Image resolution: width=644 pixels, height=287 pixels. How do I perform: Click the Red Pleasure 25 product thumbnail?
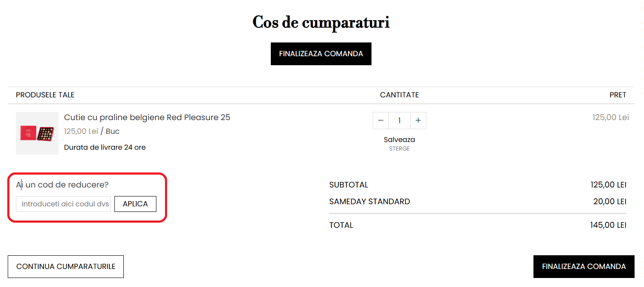pos(37,133)
